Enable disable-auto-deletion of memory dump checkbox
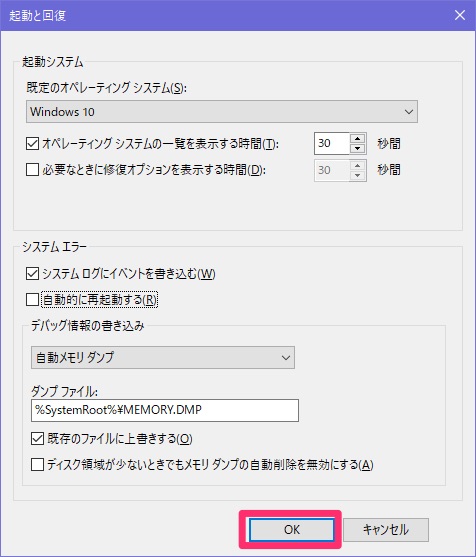Viewport: 476px width, 557px height. (37, 465)
